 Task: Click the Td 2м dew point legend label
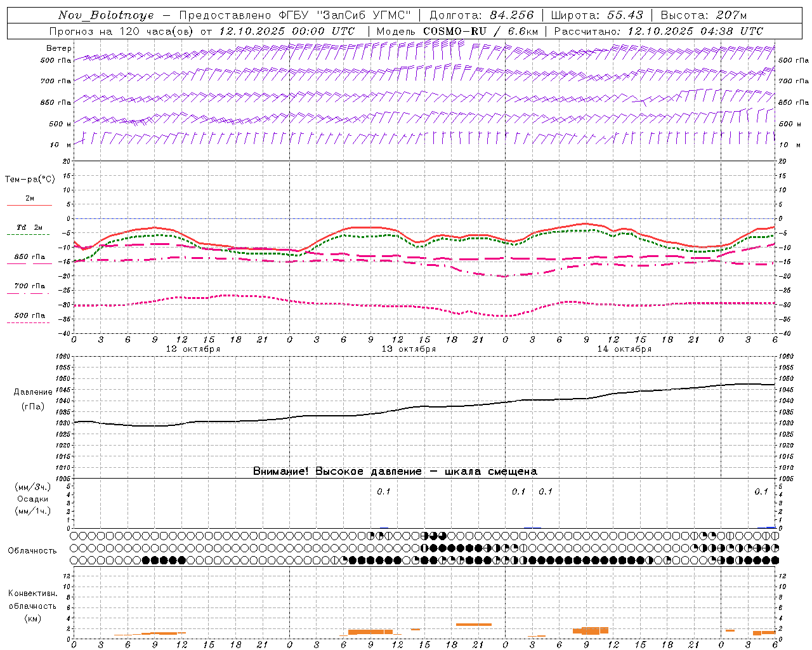[x=30, y=227]
